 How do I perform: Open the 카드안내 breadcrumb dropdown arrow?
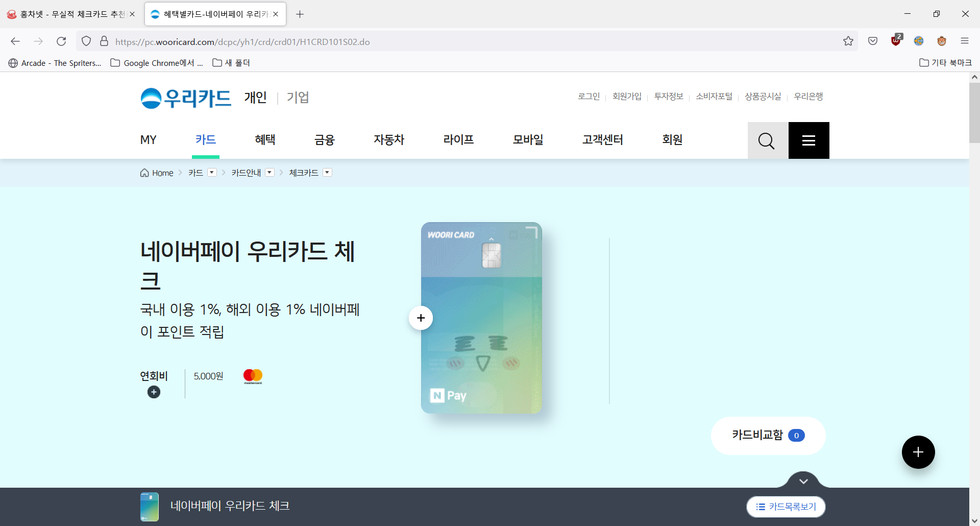point(269,173)
